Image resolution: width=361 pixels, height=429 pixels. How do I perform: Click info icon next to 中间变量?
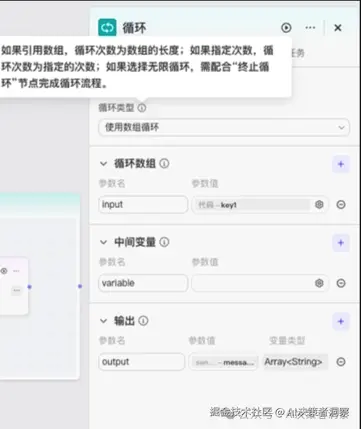(x=164, y=242)
